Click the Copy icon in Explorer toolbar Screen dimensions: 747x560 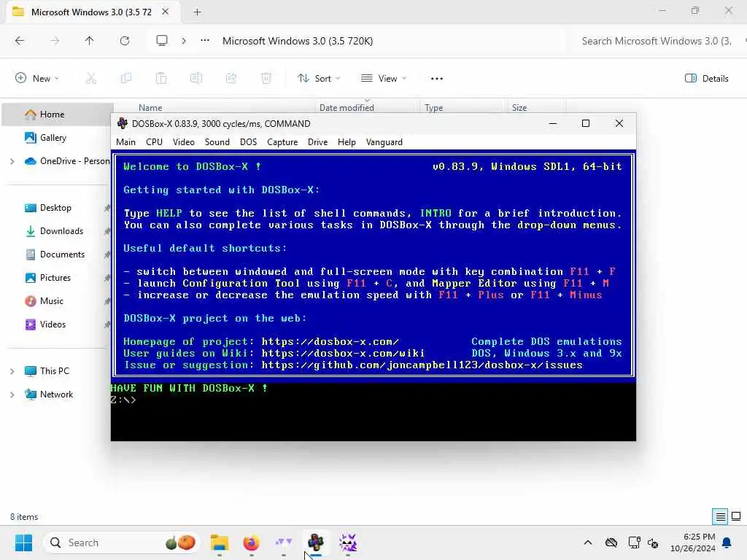[x=126, y=78]
